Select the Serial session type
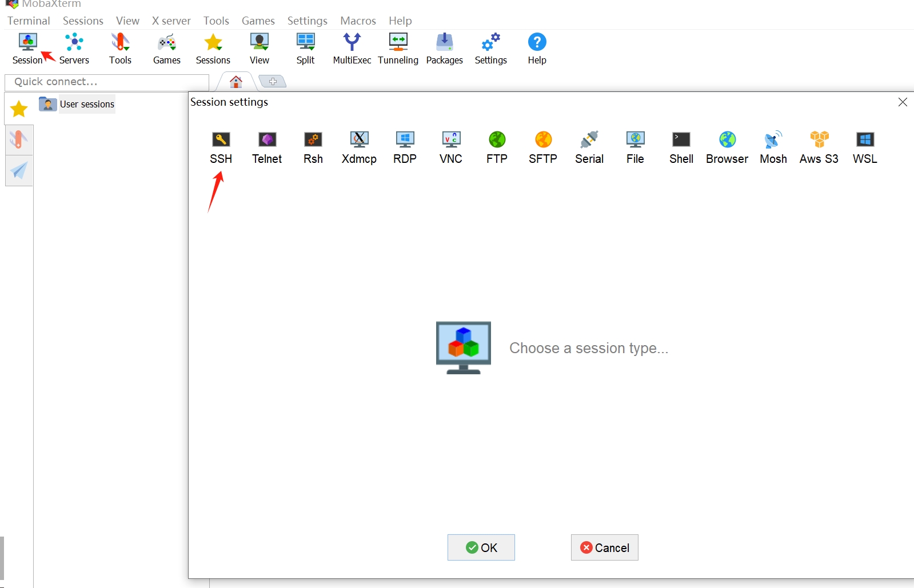The width and height of the screenshot is (914, 588). click(x=589, y=147)
